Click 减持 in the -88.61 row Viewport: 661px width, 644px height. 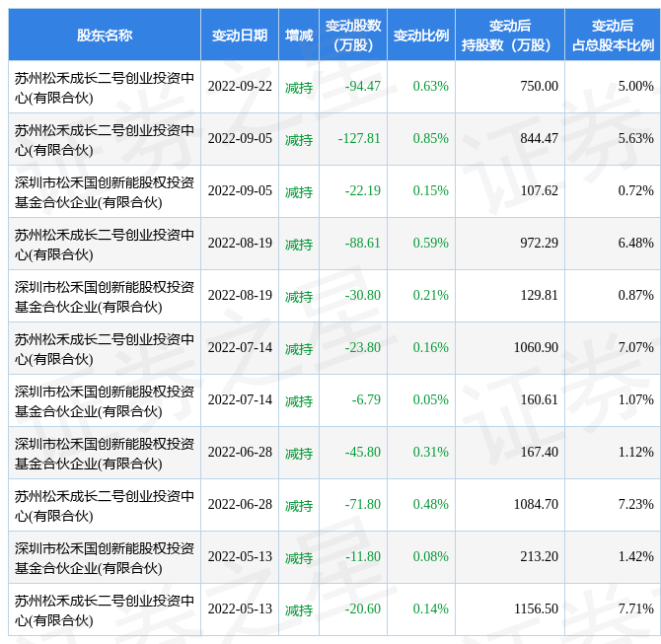(299, 245)
